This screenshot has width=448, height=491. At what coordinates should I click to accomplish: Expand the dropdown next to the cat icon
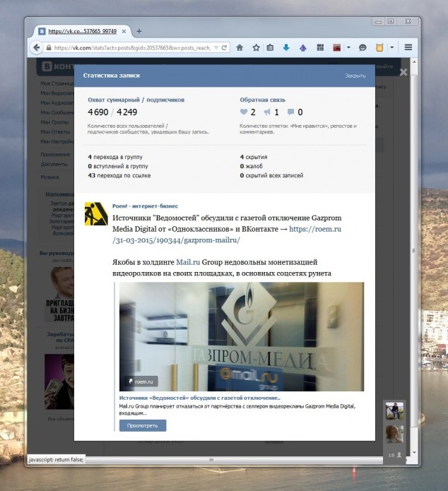(391, 47)
